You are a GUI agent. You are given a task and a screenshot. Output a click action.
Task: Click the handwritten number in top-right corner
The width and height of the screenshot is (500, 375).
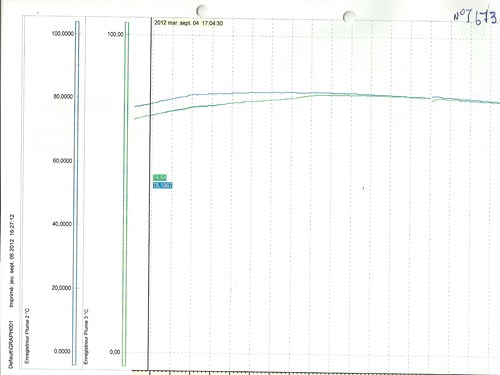pos(475,16)
